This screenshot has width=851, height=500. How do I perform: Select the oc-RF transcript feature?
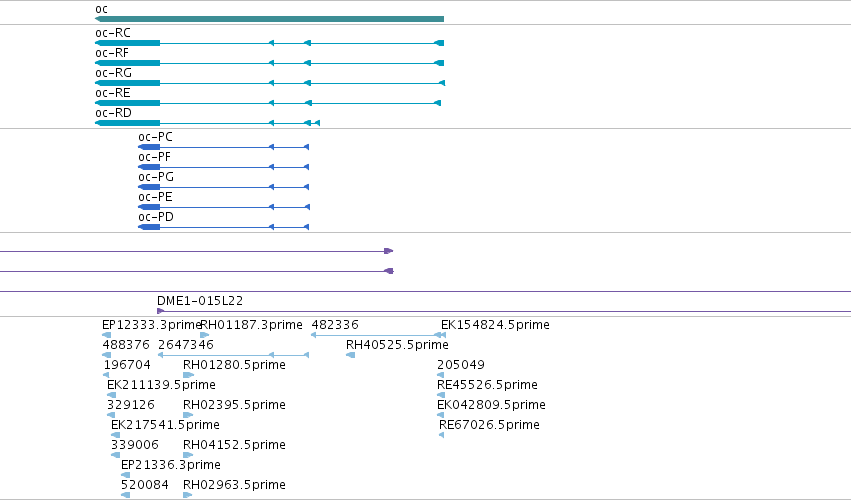click(x=269, y=63)
